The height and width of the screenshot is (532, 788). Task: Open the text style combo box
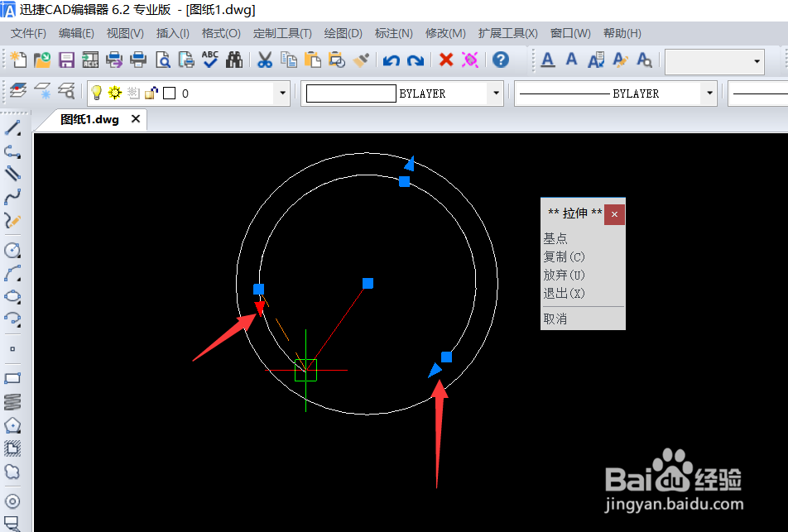[714, 61]
